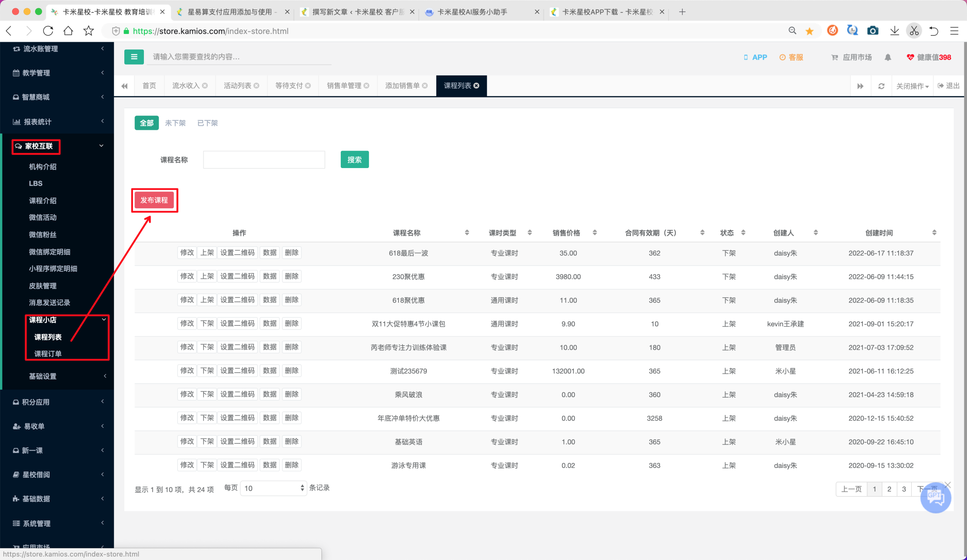Open the browser downloads arrow icon

[x=894, y=31]
